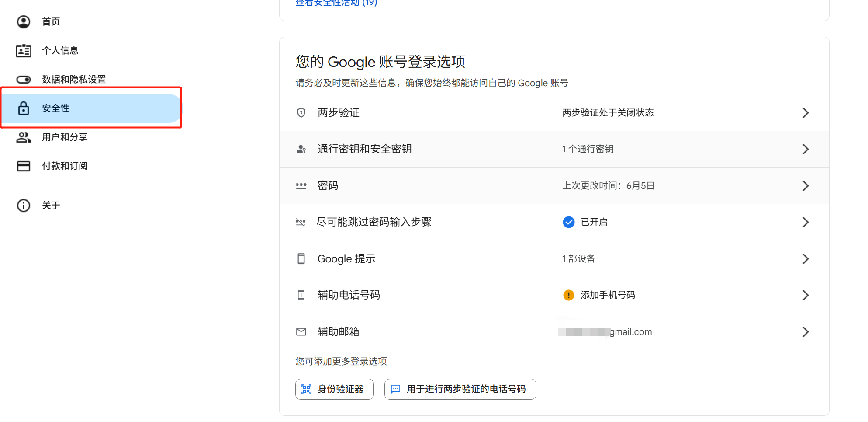Click the 两步验证 label

click(x=339, y=113)
